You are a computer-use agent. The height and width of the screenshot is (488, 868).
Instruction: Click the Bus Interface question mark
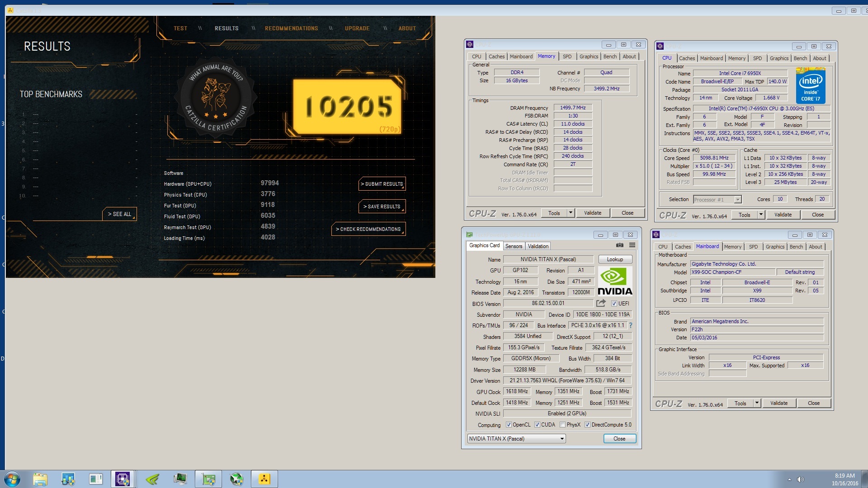coord(630,325)
